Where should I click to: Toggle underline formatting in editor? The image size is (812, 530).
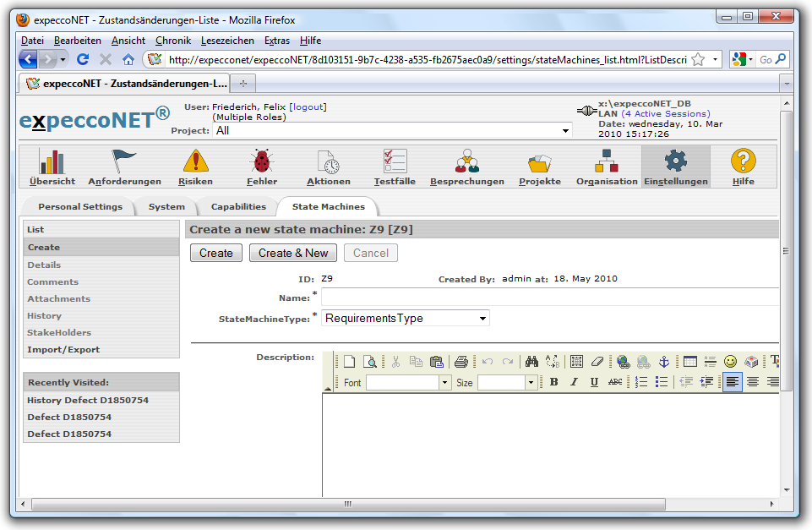coord(595,382)
